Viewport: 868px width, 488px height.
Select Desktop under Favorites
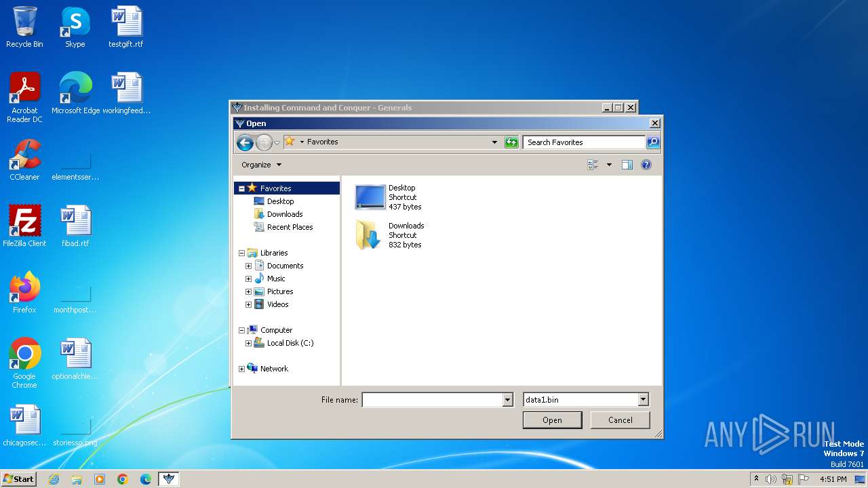click(x=280, y=201)
